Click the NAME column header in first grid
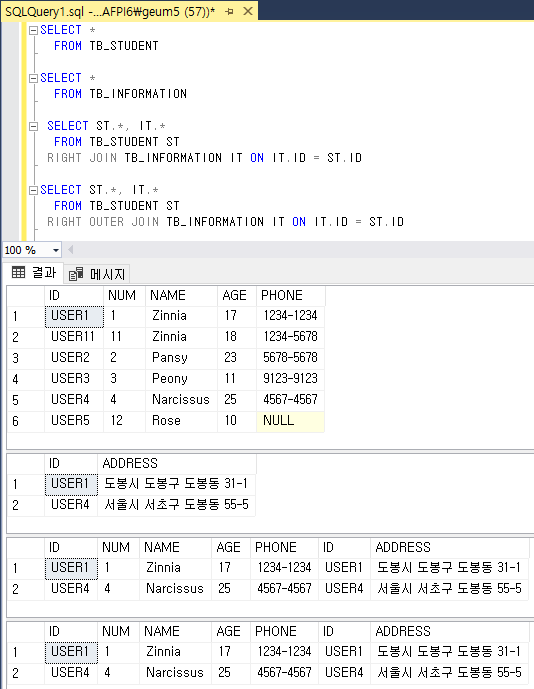The image size is (534, 689). pyautogui.click(x=181, y=295)
